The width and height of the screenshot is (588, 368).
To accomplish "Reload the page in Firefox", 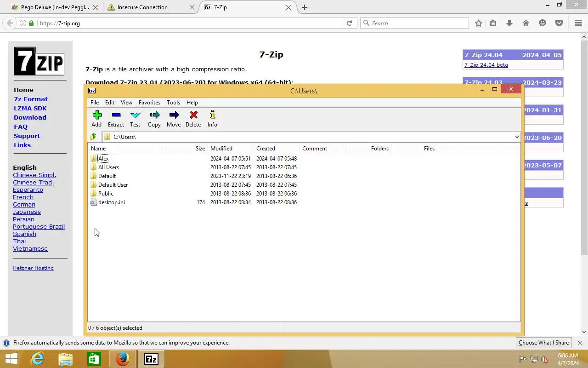I will coord(349,23).
